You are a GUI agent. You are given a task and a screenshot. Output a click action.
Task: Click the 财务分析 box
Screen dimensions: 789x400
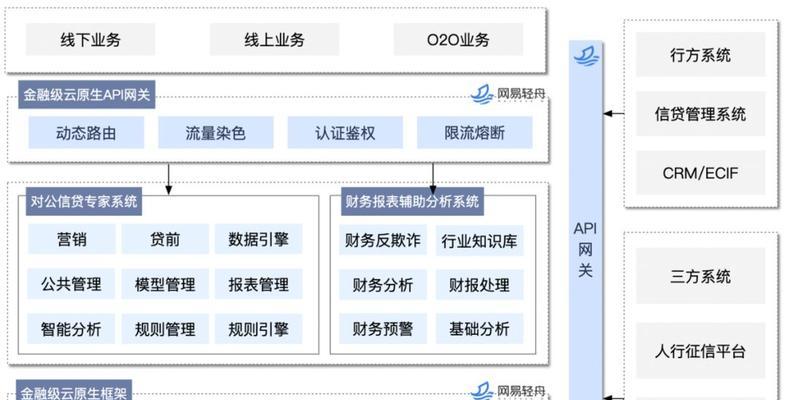click(x=382, y=285)
